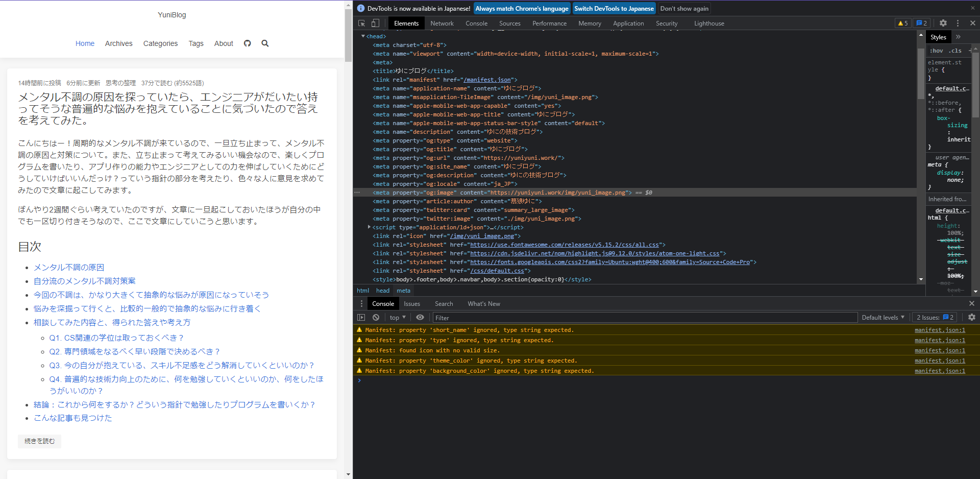Open the manifest.json href link in Elements
Viewport: 980px width, 479px height.
pos(487,80)
